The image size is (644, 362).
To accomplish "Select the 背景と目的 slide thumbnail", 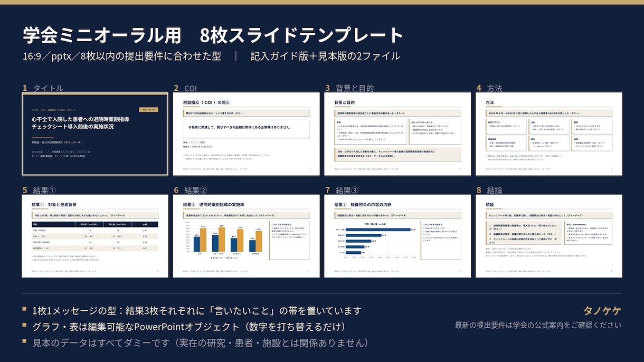I will pyautogui.click(x=397, y=134).
